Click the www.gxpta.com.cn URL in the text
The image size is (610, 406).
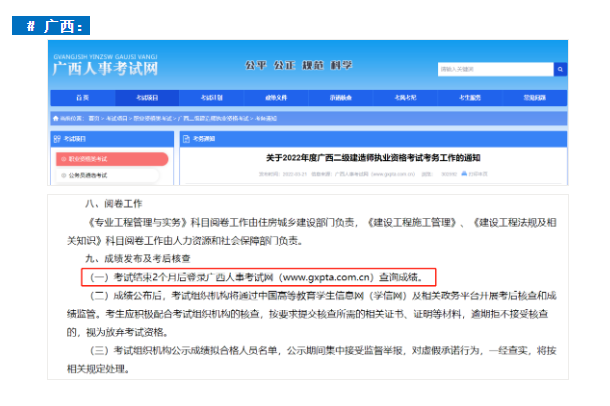(x=326, y=277)
